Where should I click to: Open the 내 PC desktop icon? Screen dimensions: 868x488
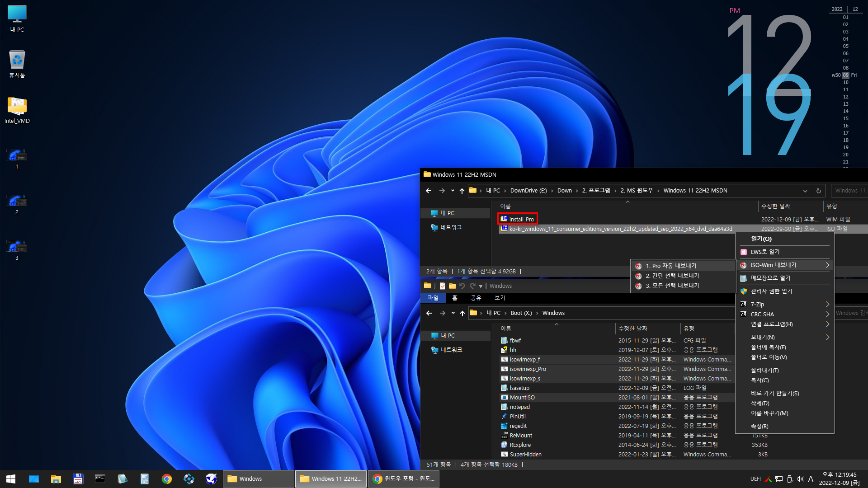coord(17,19)
